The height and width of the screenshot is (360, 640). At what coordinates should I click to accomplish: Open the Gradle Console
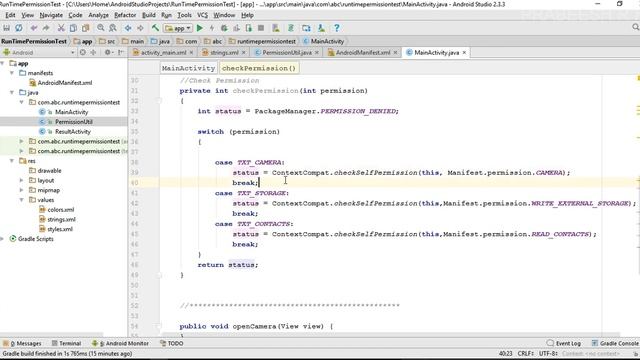(x=615, y=343)
